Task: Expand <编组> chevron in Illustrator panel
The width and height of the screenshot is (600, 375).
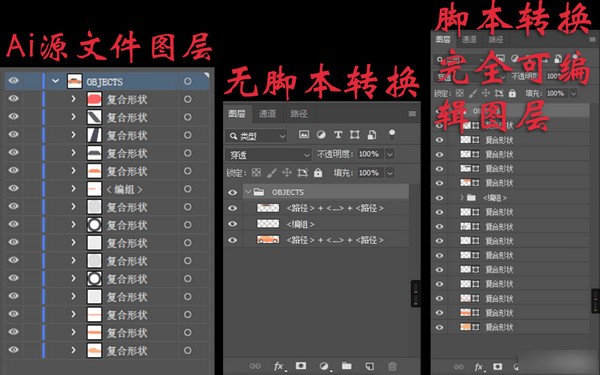Action: pyautogui.click(x=73, y=189)
